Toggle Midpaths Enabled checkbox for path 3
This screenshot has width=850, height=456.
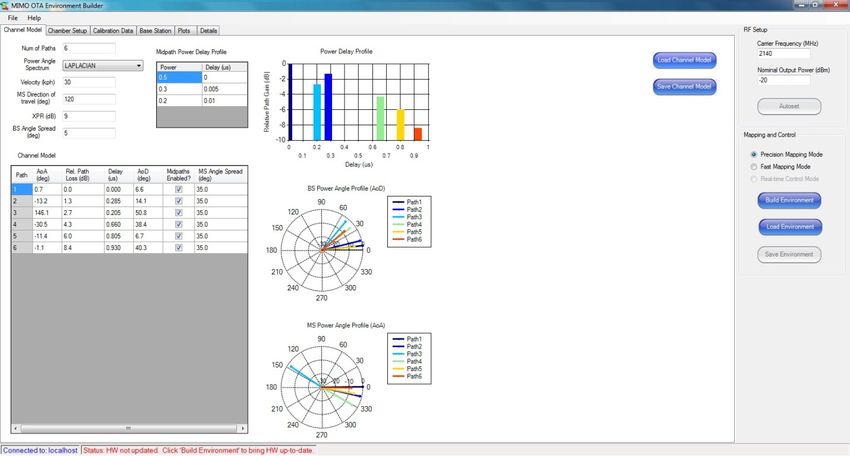[x=179, y=213]
